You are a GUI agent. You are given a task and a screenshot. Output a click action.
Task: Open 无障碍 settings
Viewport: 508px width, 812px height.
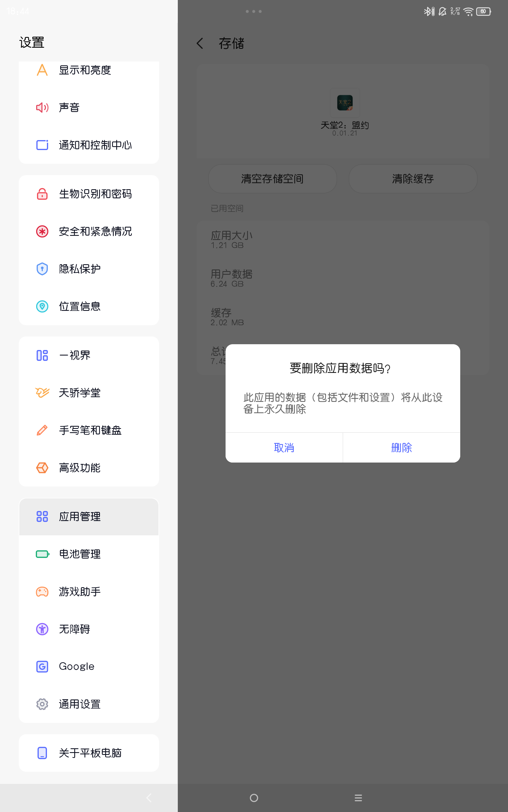[89, 629]
